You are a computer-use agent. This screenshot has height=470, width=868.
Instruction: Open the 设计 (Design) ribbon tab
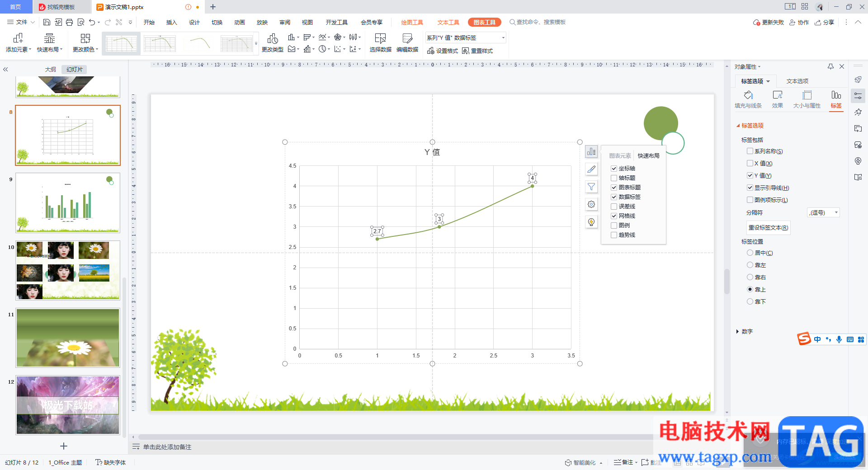pyautogui.click(x=194, y=22)
